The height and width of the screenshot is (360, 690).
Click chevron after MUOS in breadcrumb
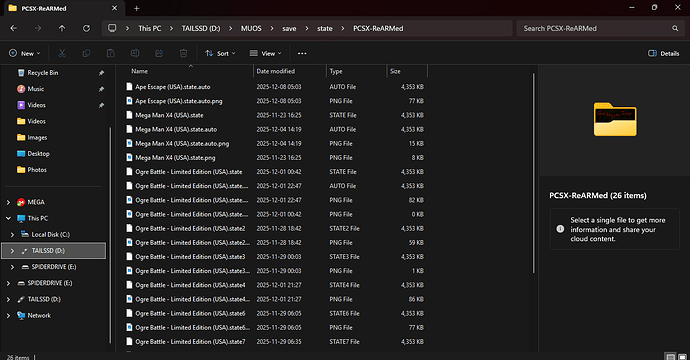272,28
